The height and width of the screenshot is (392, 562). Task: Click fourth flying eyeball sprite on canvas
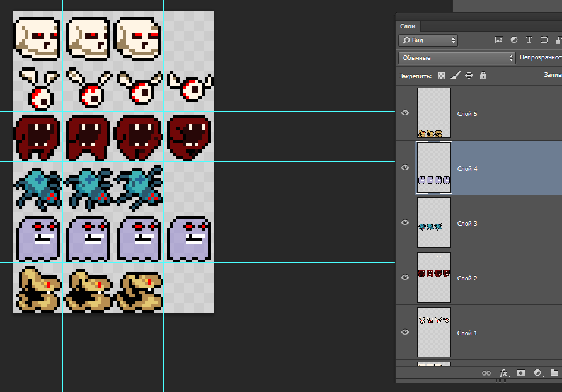coord(190,86)
